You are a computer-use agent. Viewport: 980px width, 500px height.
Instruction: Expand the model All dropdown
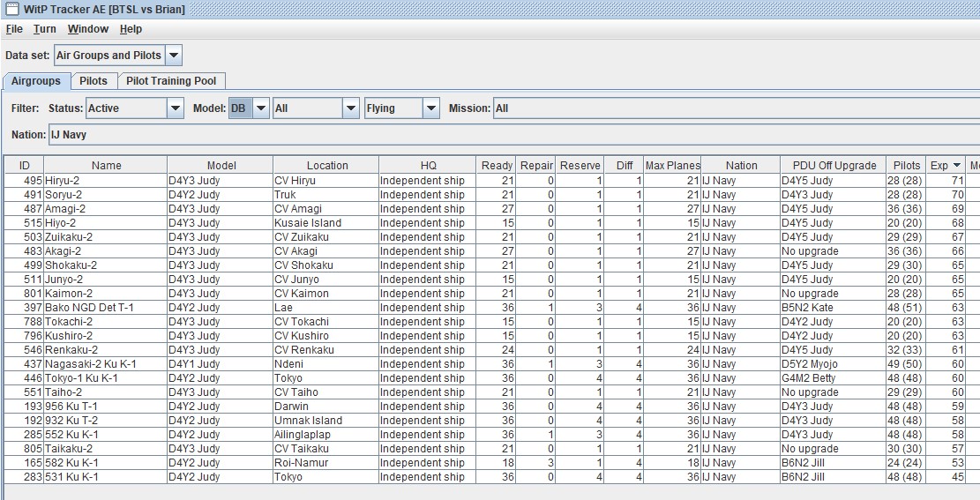click(351, 108)
